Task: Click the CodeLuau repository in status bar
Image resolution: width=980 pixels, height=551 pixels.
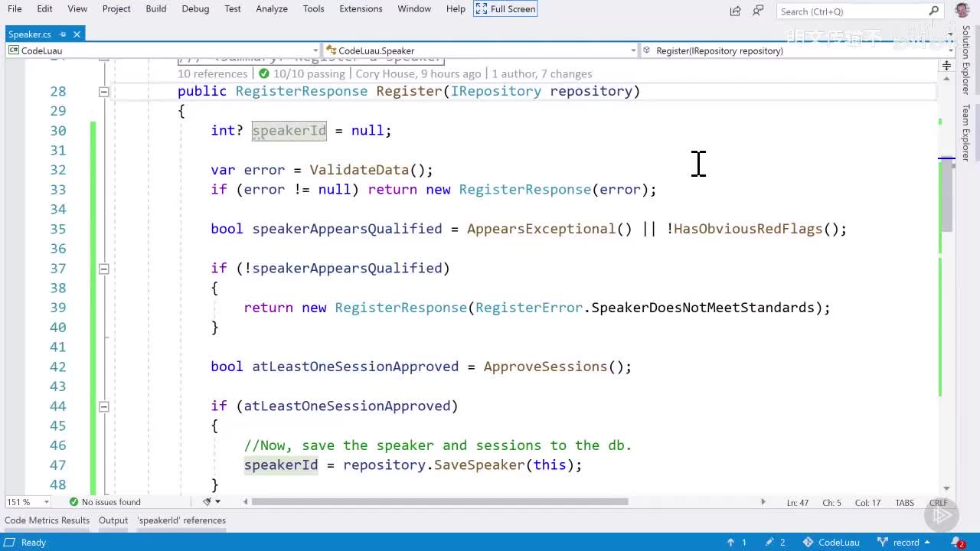Action: pos(831,543)
